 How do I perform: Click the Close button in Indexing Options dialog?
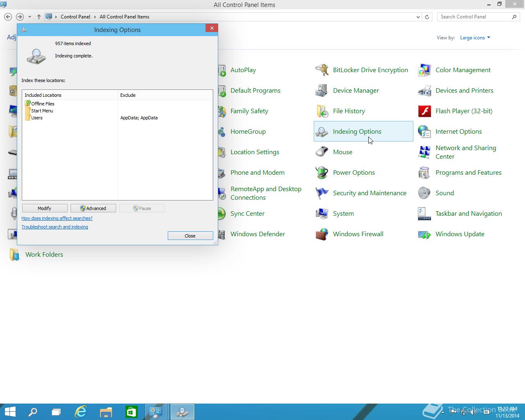[x=190, y=236]
